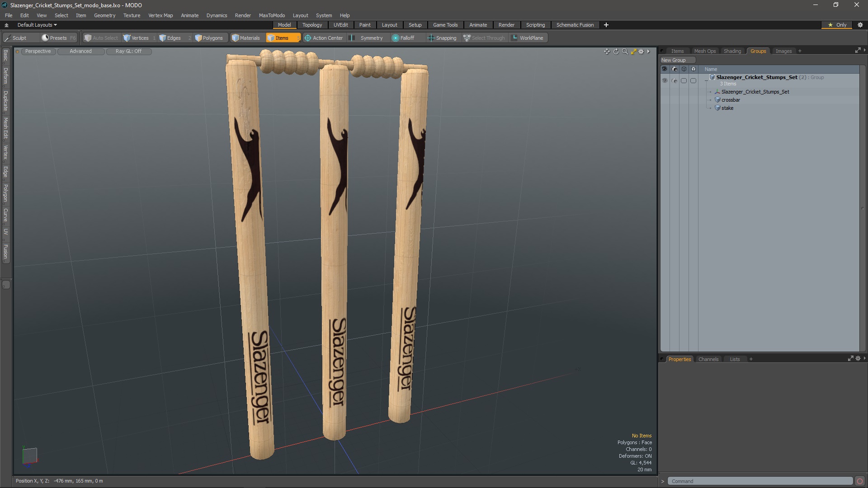Open the Deform vertical sidebar tab
Screen dimensions: 868x488
(x=5, y=76)
